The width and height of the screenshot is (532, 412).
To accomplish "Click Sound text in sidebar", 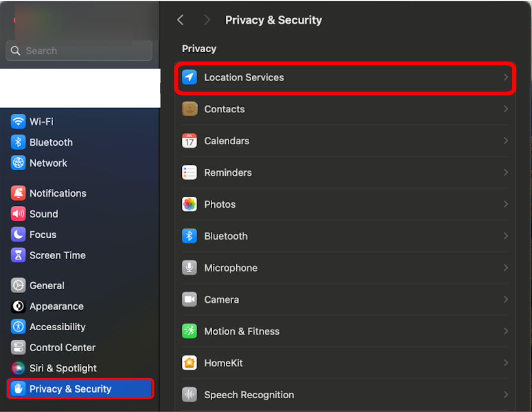I will (44, 214).
